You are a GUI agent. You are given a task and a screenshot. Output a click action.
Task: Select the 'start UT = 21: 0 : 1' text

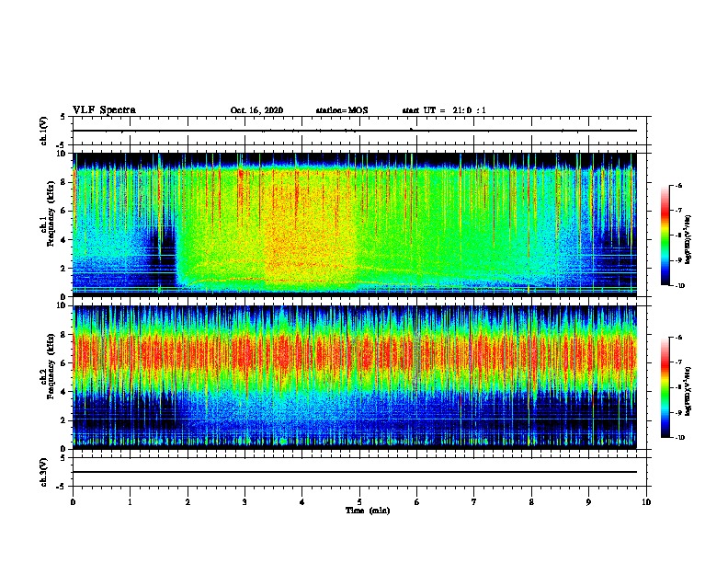[444, 110]
